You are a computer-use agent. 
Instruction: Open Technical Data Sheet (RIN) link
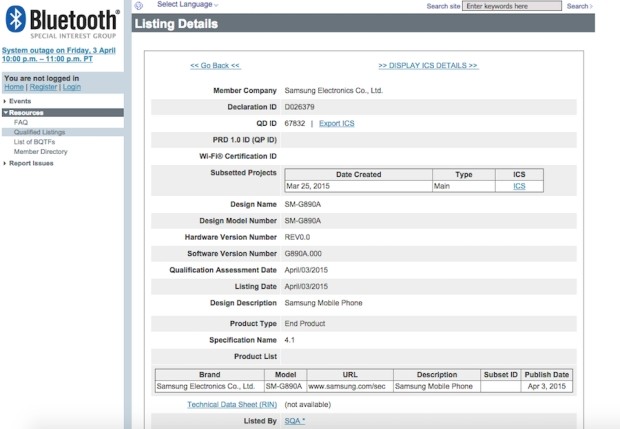coord(232,405)
